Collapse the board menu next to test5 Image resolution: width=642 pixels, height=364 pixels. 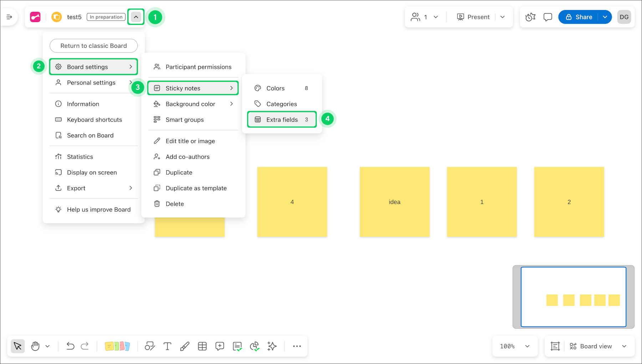(136, 17)
